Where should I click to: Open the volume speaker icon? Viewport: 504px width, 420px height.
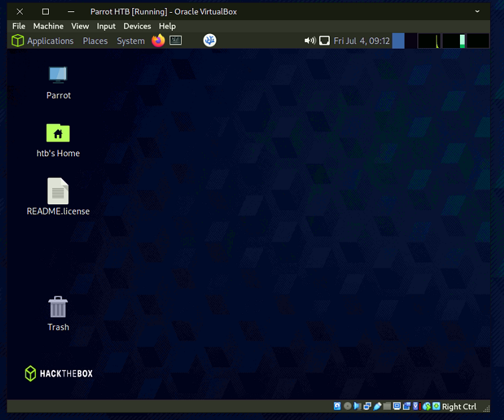click(x=310, y=41)
